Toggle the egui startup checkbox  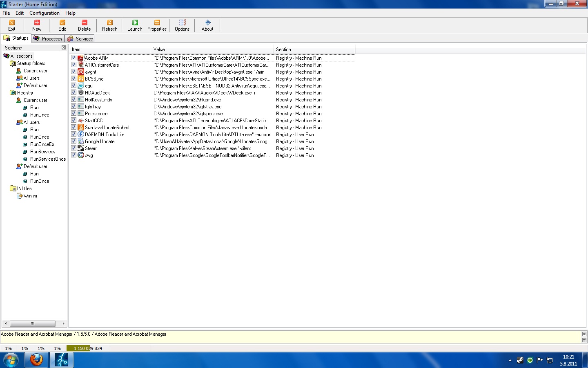pos(73,85)
